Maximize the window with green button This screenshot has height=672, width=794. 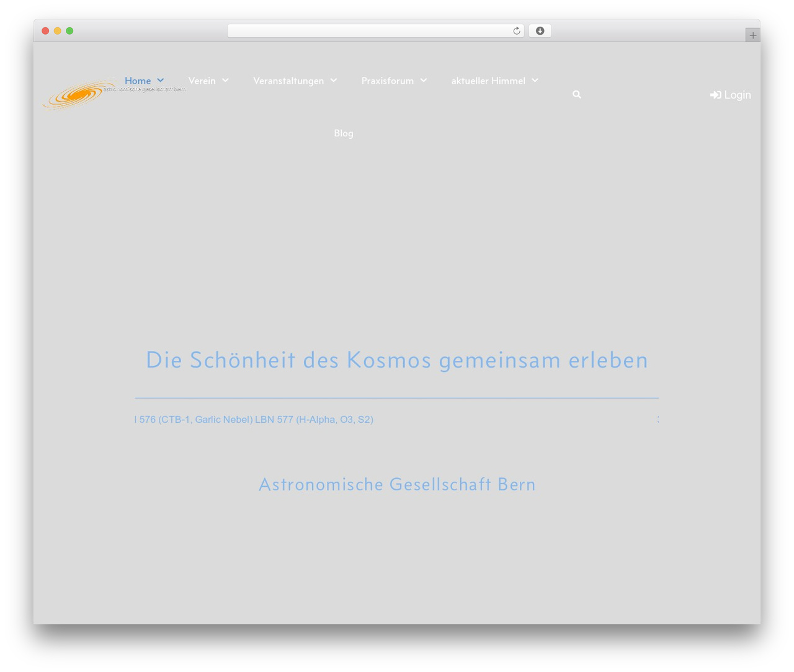point(69,31)
